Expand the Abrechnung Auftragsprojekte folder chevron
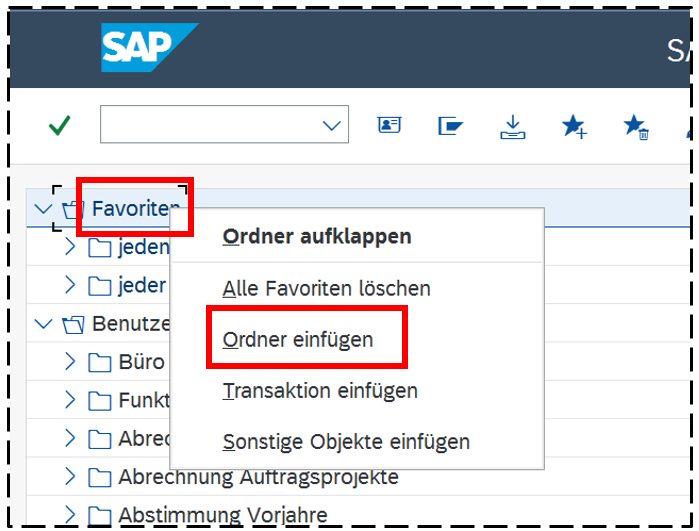Screen dimensions: 699x531 [x=70, y=477]
